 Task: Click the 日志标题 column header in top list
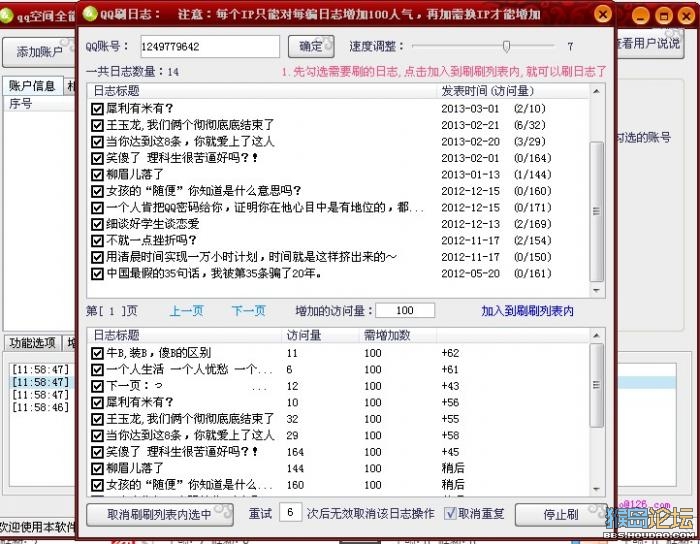(262, 91)
